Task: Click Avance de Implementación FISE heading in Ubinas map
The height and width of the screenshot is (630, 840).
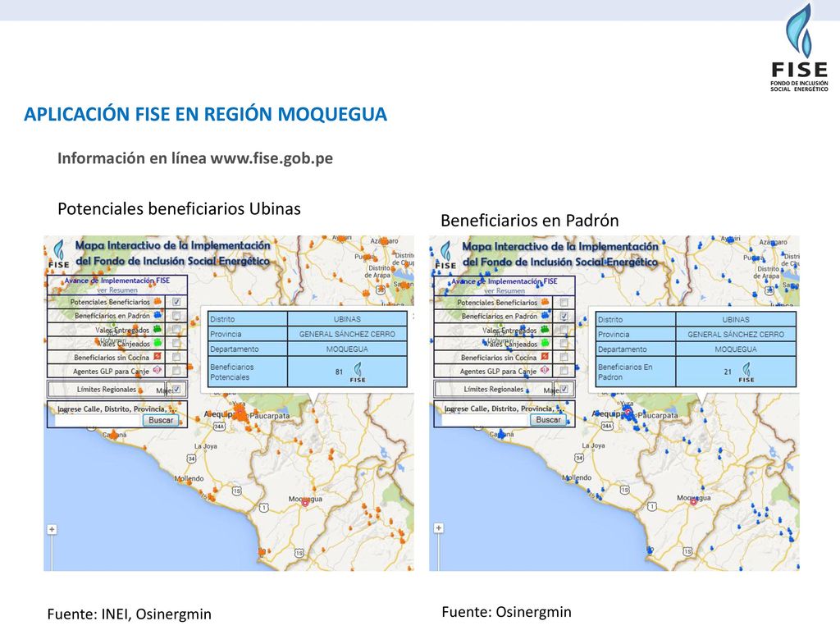Action: 117,281
